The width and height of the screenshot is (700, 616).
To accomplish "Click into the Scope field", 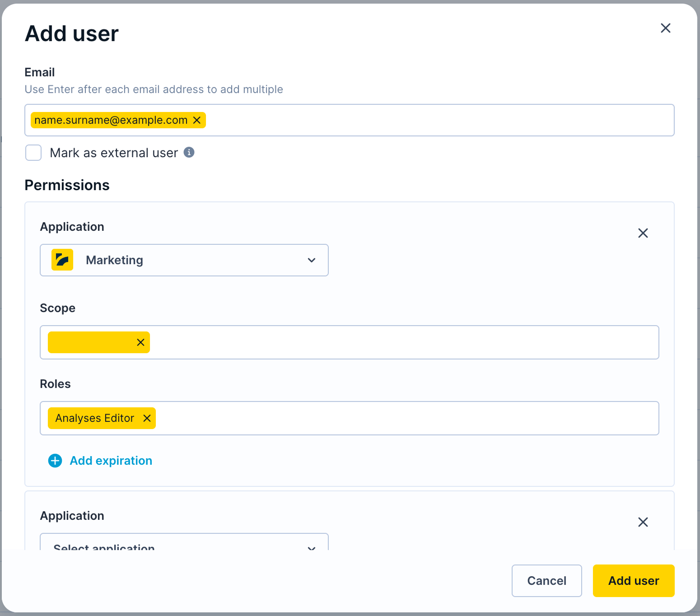I will pos(349,342).
